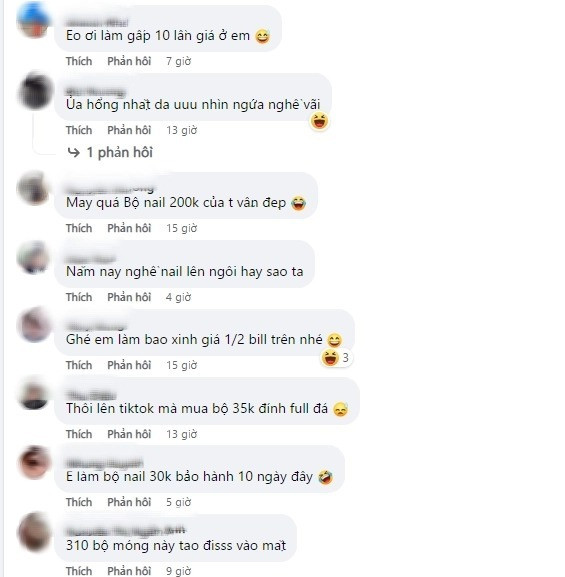Open the 7 giờ timestamp link
This screenshot has height=577, width=565.
(179, 61)
